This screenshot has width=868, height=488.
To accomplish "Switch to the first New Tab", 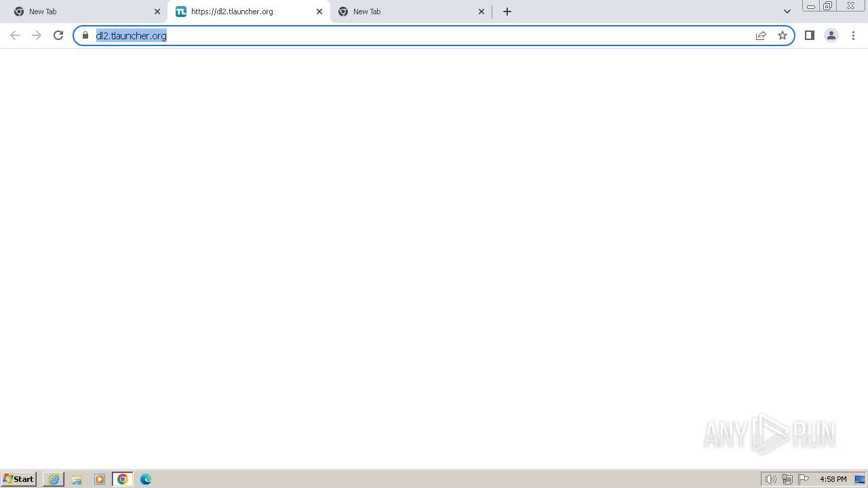I will [x=86, y=12].
